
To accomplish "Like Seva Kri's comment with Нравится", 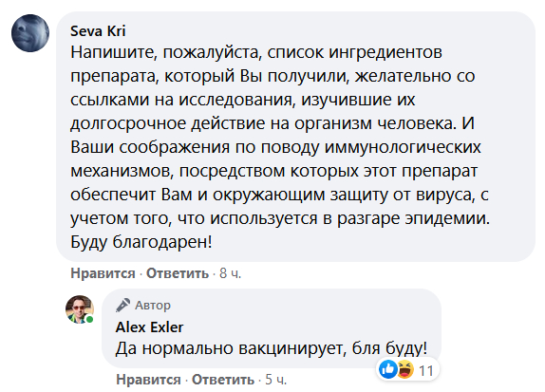I will pyautogui.click(x=103, y=273).
